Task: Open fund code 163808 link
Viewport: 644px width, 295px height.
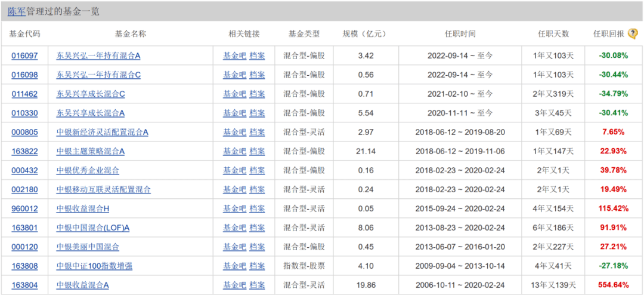Action: (24, 266)
